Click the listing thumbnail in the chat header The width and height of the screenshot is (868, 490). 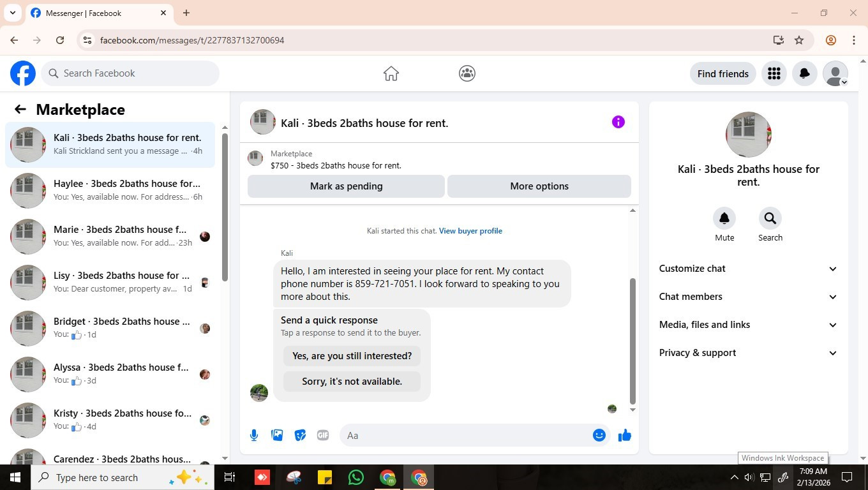coord(262,122)
